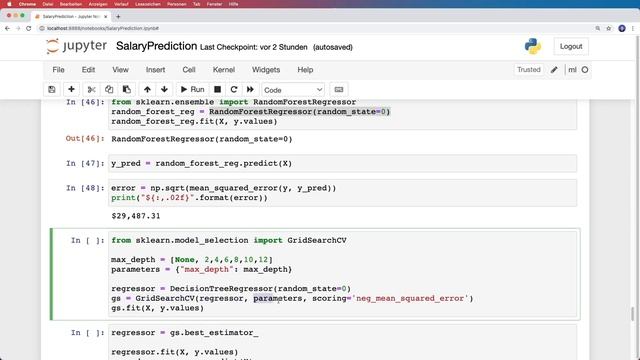Screen dimensions: 640x360
Task: Click the Trusted notebook indicator
Action: point(529,70)
